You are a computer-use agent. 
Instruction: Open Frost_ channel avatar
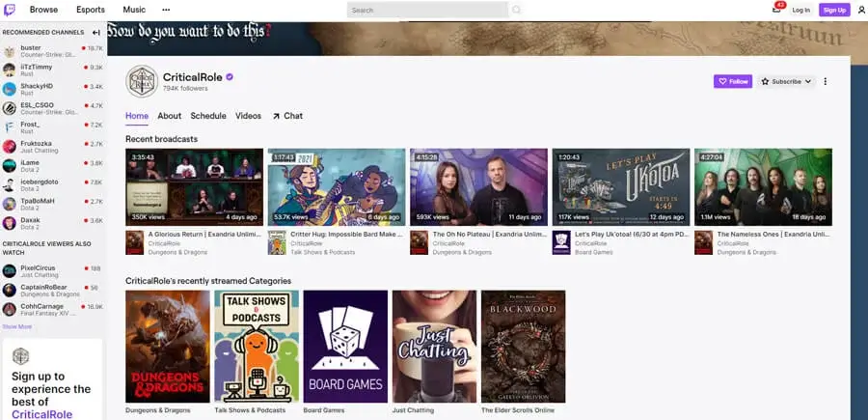click(9, 127)
